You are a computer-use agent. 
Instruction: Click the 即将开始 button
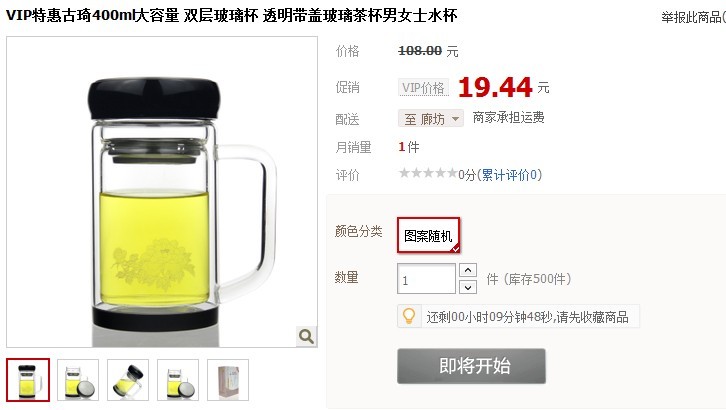tap(471, 366)
